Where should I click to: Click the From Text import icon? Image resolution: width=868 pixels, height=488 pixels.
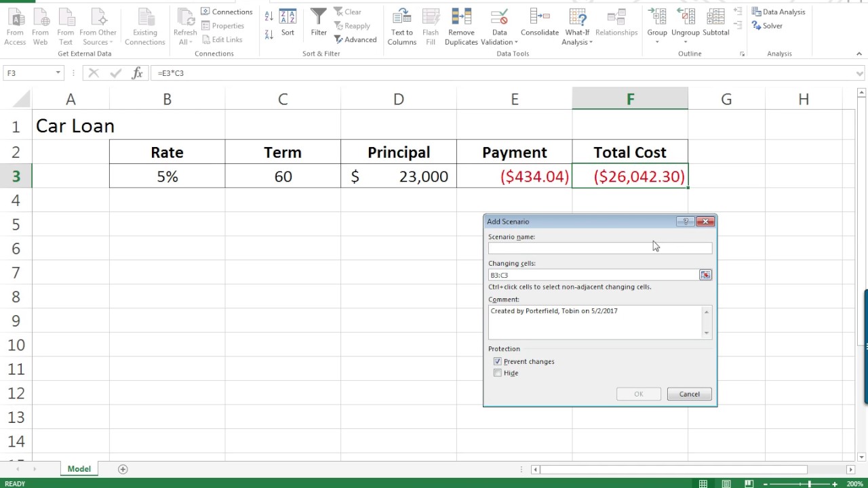pos(66,28)
